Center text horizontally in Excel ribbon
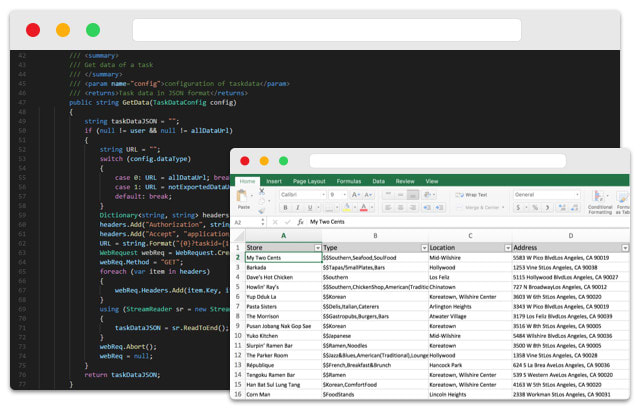 point(400,208)
